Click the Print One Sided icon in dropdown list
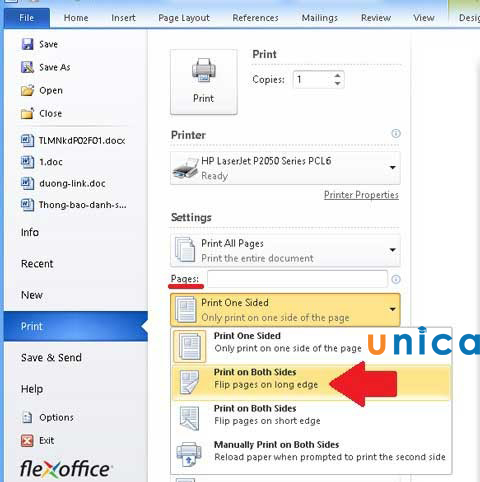480x482 pixels. point(190,346)
